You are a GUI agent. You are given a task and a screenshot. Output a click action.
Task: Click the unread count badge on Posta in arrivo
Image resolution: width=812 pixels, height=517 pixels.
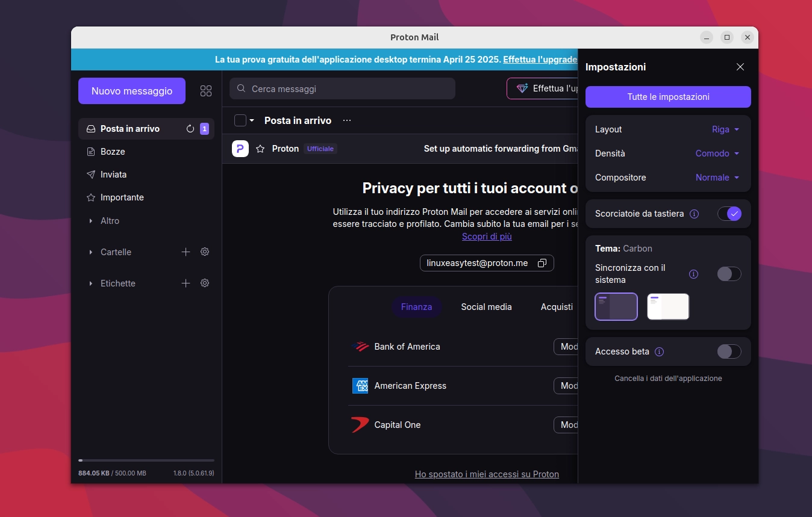204,129
